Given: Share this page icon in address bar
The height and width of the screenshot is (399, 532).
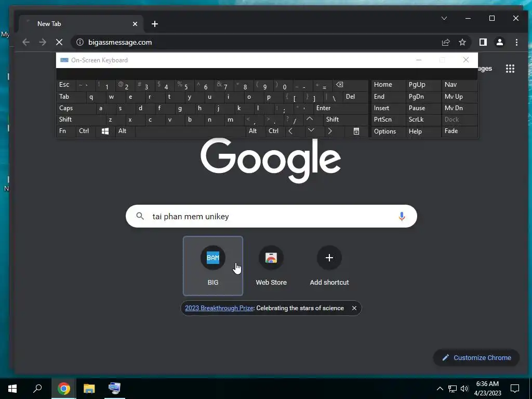Looking at the screenshot, I should 445,42.
